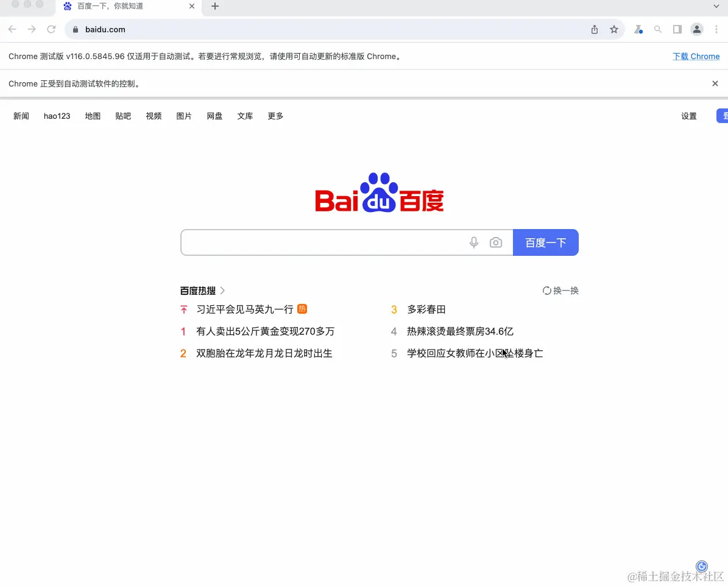Expand 百度热搜 with its arrow

[223, 291]
